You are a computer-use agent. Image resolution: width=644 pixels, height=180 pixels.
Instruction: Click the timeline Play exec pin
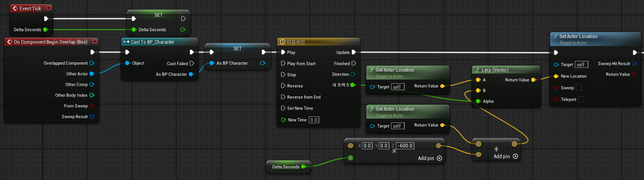click(283, 53)
